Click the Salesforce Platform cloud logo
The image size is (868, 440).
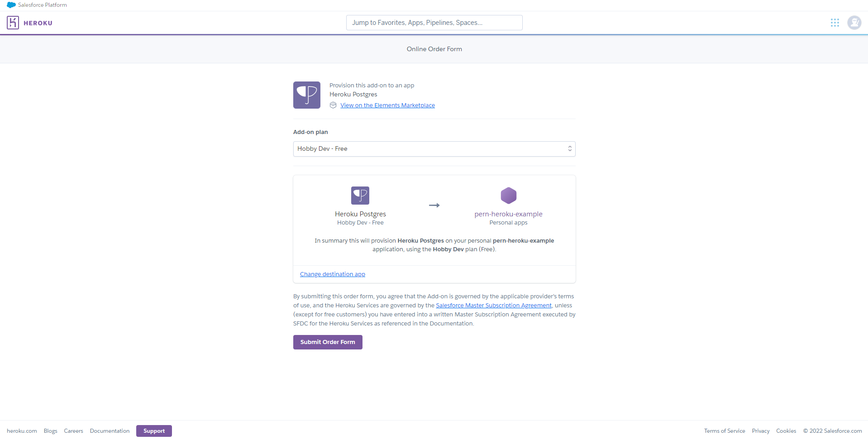click(x=11, y=5)
